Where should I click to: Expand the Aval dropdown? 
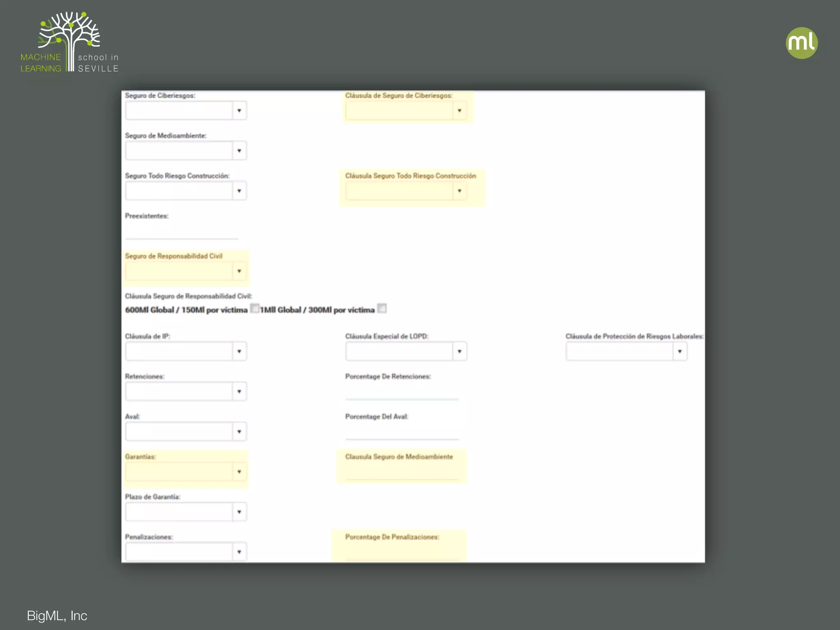pos(239,432)
